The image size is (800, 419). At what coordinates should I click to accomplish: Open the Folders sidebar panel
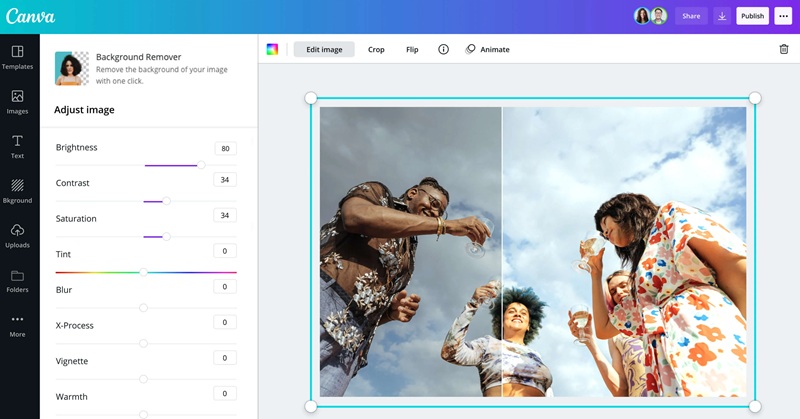click(17, 281)
